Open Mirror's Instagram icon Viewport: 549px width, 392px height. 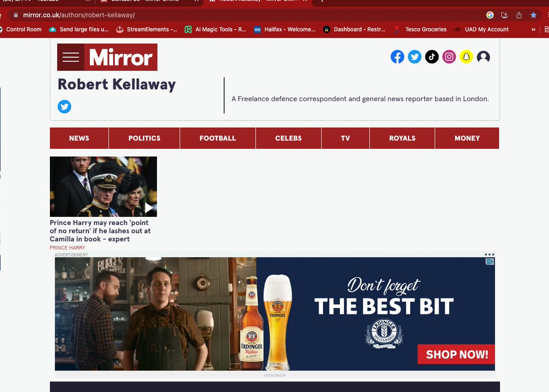449,57
